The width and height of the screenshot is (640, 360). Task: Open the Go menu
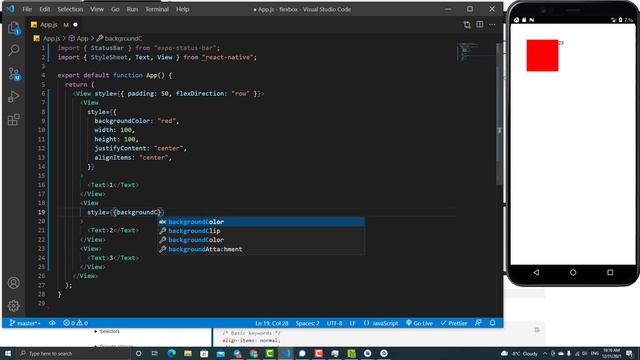115,9
